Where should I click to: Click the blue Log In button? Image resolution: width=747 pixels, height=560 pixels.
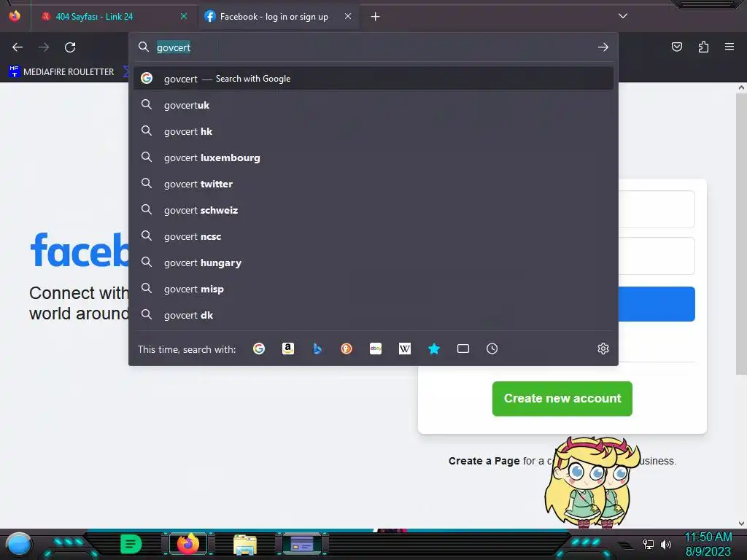657,304
